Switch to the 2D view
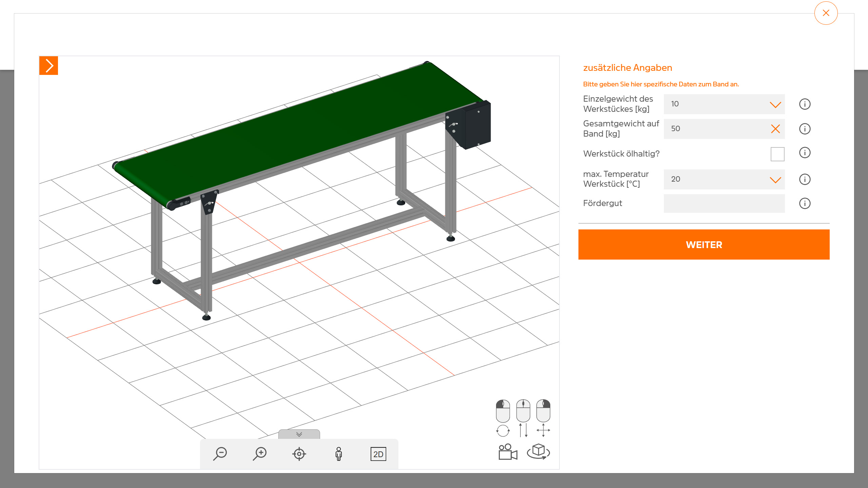This screenshot has height=488, width=868. click(x=378, y=454)
